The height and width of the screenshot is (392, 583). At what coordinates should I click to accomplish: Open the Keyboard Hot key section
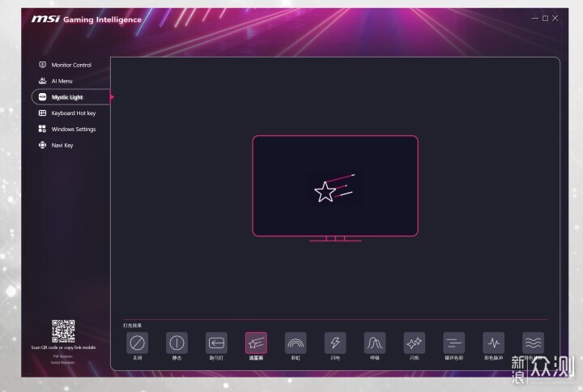click(x=67, y=113)
